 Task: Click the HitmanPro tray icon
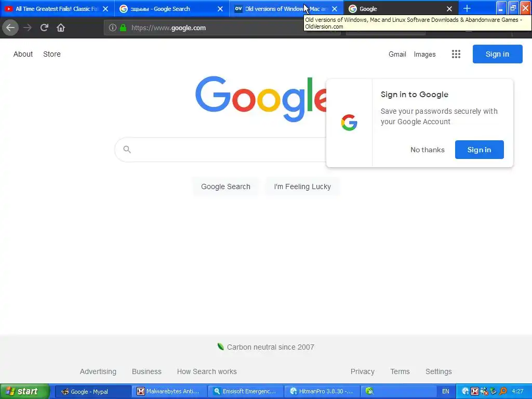[x=465, y=391]
